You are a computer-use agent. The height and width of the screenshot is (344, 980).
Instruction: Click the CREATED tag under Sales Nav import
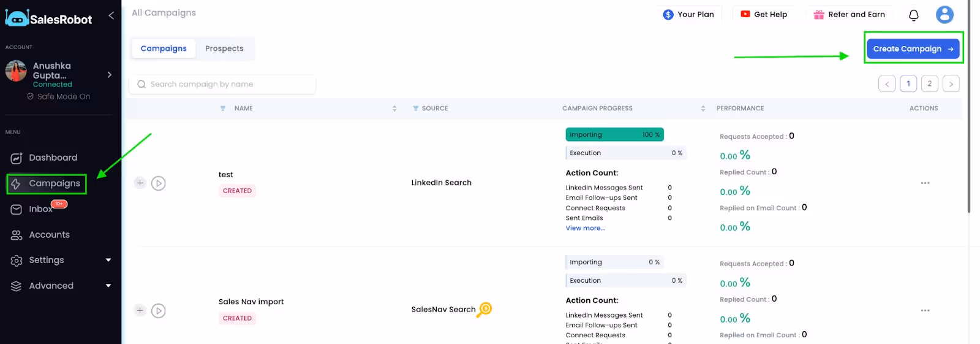237,318
